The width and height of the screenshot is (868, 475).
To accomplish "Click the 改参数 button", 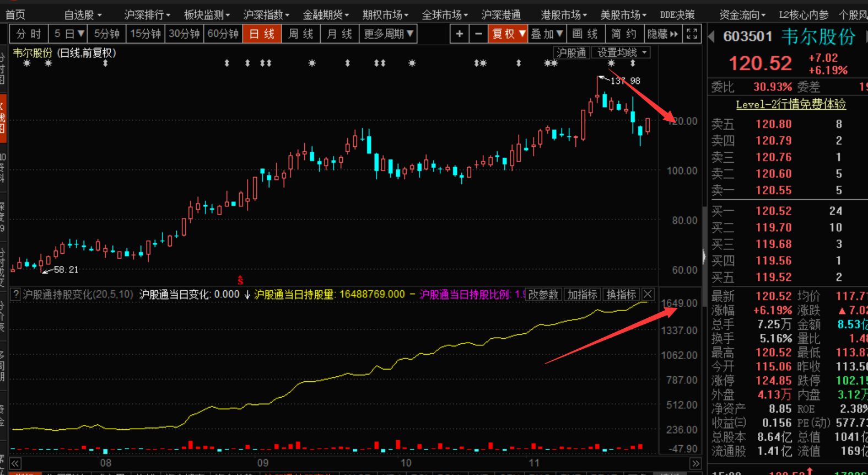I will pyautogui.click(x=543, y=295).
